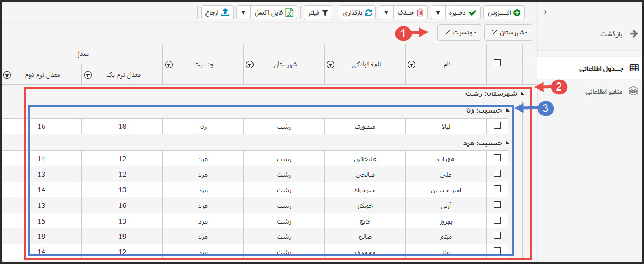Viewport: 644px width, 264px height.
Task: Open the متغیر اطلاعاتی sidebar item
Action: pyautogui.click(x=591, y=92)
